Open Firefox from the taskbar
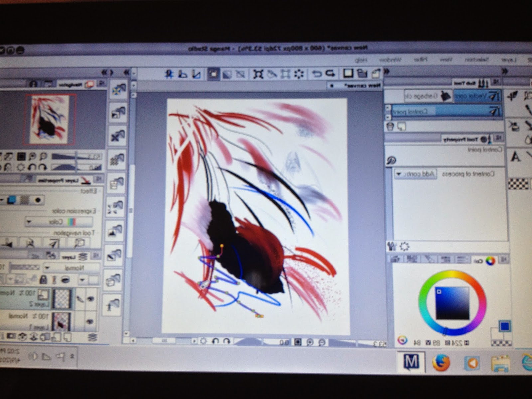 point(441,363)
